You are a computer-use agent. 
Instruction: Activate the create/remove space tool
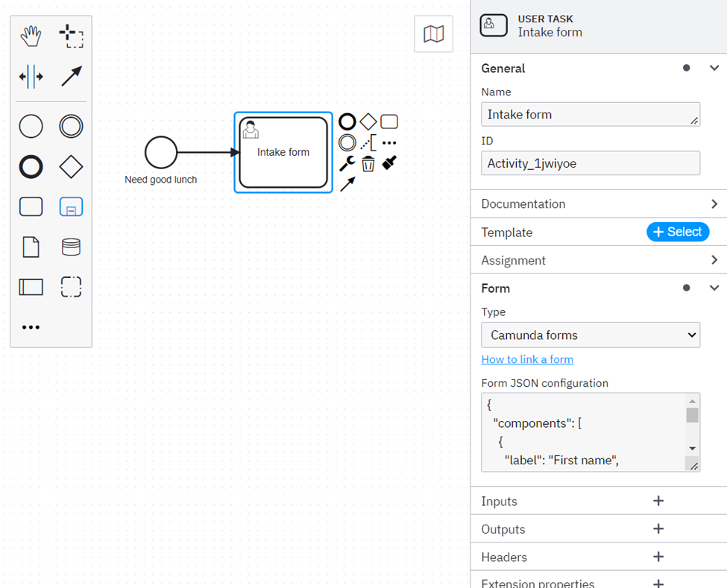[x=31, y=77]
